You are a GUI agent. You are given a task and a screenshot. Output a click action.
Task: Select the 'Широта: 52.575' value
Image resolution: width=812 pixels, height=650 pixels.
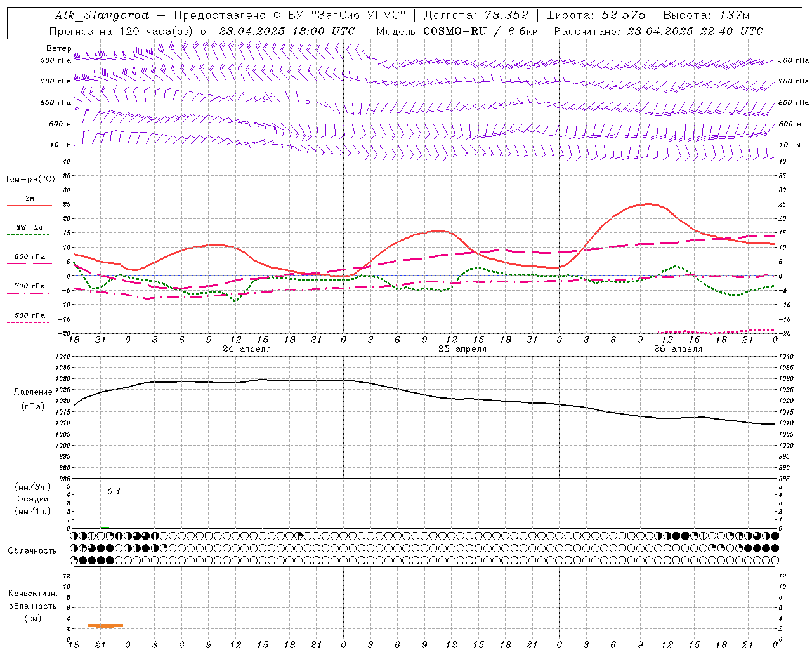point(596,15)
